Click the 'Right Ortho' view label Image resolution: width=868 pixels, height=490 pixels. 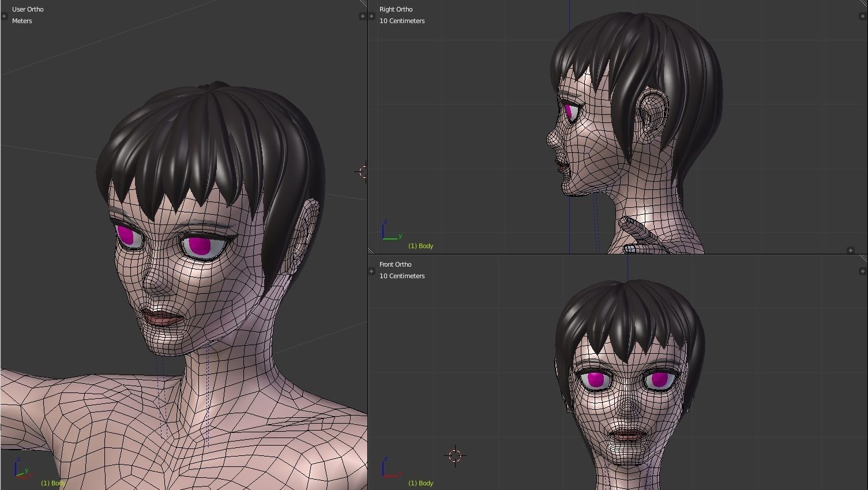pos(396,9)
